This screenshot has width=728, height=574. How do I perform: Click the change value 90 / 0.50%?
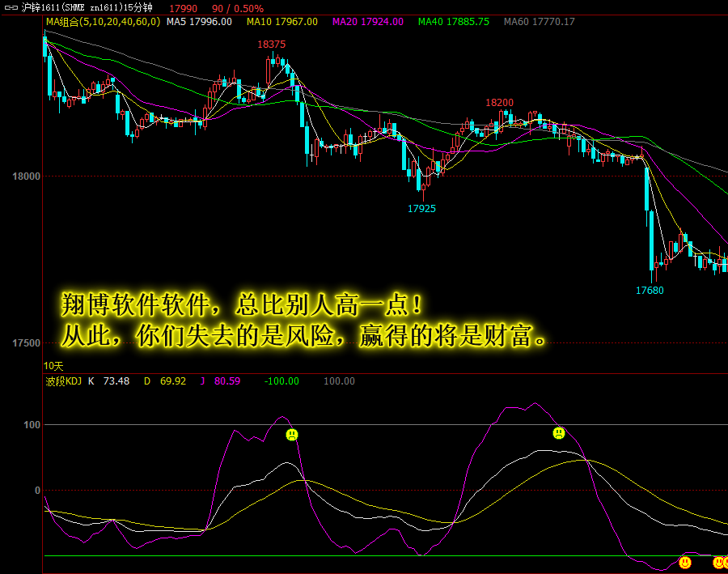[x=238, y=8]
